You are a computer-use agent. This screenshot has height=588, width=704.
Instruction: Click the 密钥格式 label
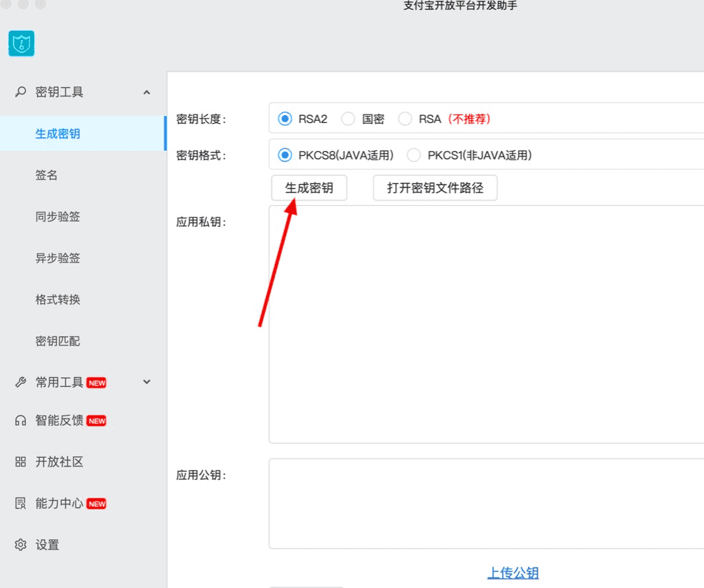tap(201, 155)
